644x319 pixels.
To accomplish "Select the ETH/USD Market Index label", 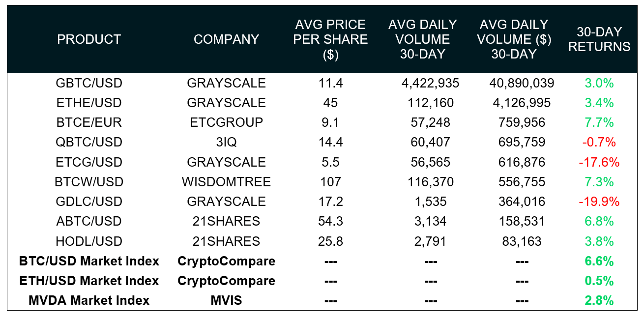I will coord(89,281).
